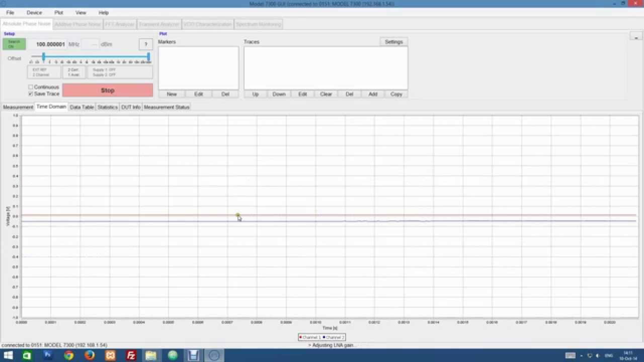The image size is (644, 362).
Task: Select the Additive Phase Noise mode tab
Action: [x=77, y=24]
